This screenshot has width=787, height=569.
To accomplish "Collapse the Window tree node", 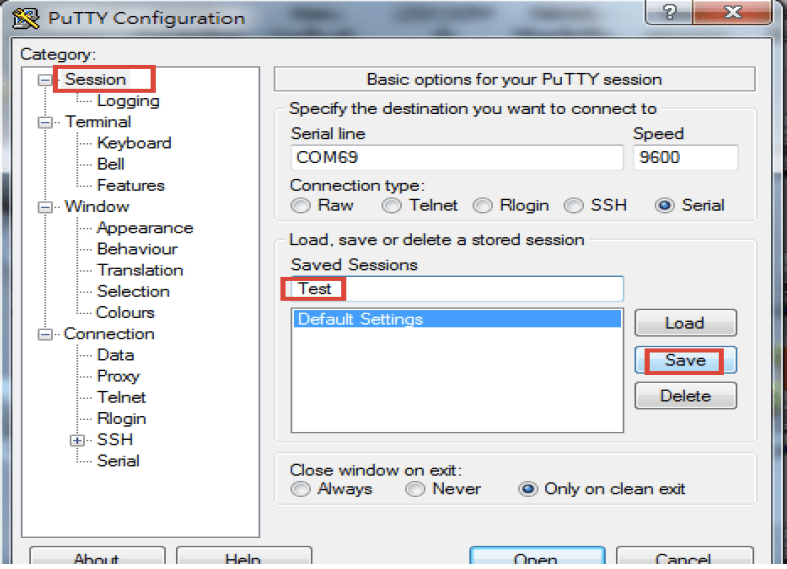I will [45, 207].
